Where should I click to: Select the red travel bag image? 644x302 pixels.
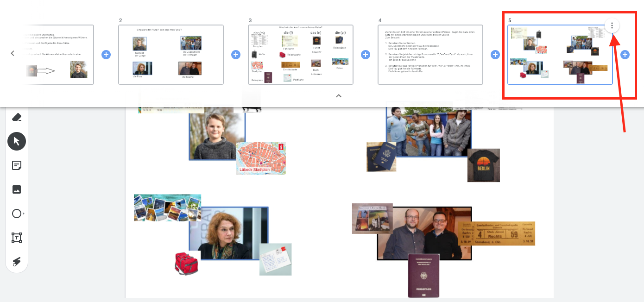(x=187, y=264)
